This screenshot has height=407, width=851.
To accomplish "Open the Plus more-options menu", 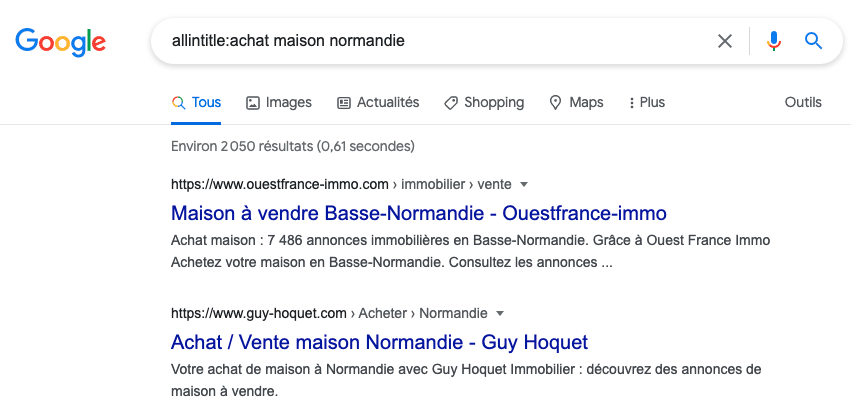I will [x=646, y=103].
